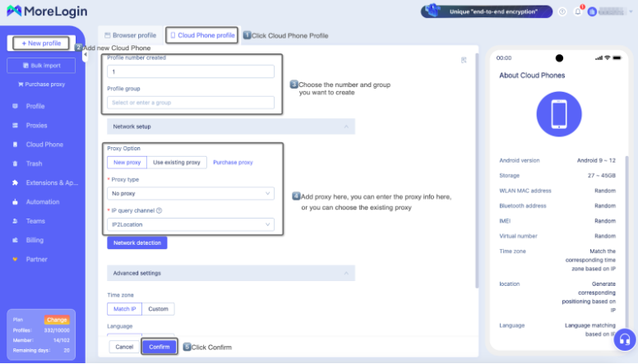Select Match IP for time zone

click(x=124, y=309)
